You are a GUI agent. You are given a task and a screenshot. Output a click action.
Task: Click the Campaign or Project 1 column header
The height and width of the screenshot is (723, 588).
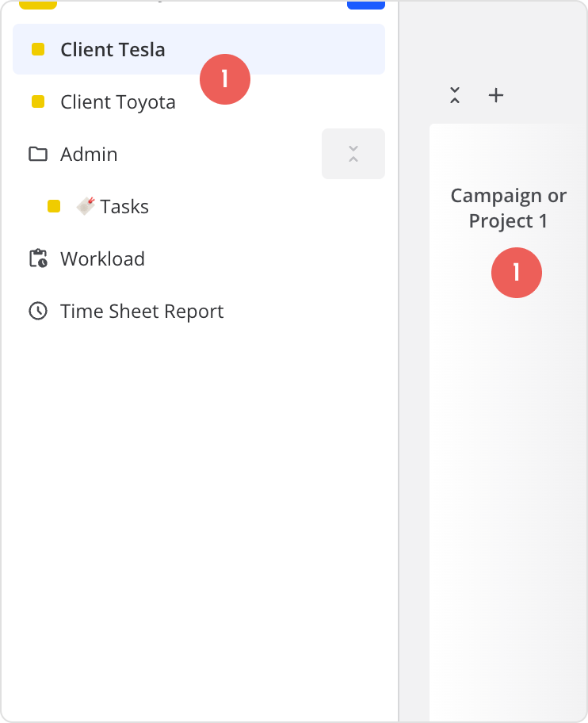point(508,208)
